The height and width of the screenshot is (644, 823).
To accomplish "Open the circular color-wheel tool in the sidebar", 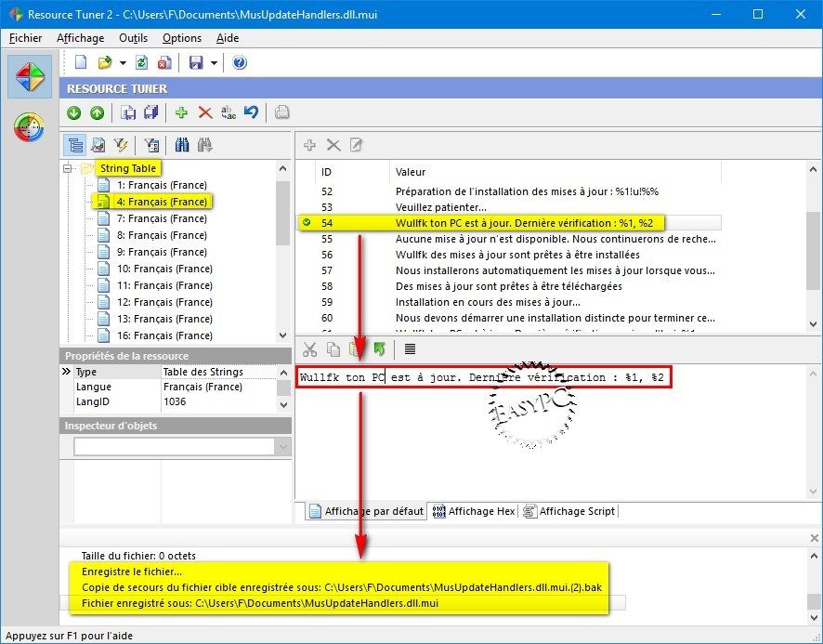I will click(x=30, y=127).
